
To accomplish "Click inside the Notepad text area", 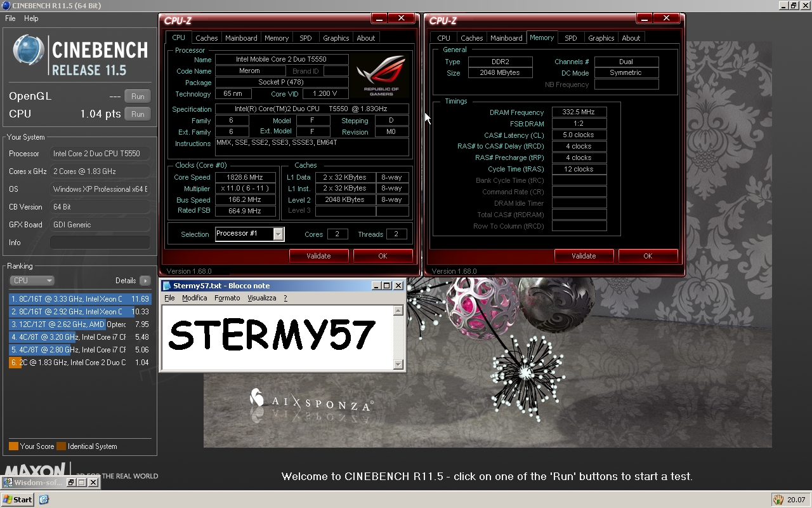I will click(277, 337).
